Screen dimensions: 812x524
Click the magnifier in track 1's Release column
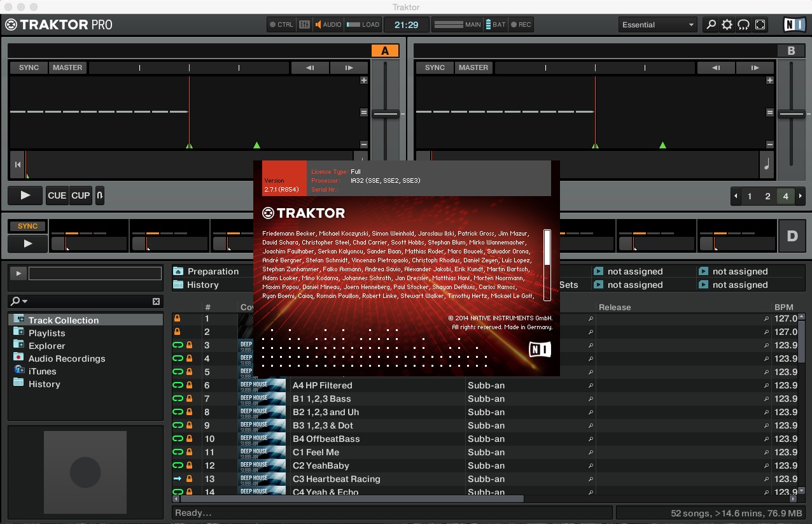(x=766, y=318)
